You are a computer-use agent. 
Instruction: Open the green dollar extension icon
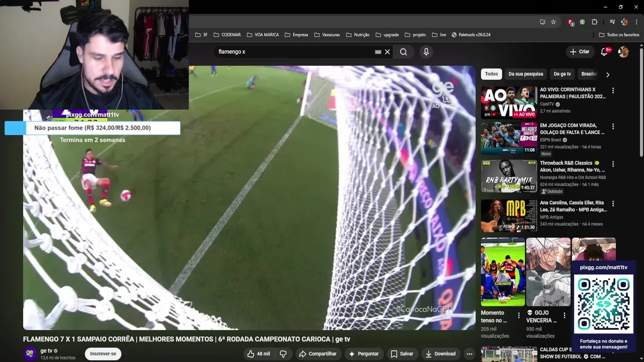[x=582, y=22]
